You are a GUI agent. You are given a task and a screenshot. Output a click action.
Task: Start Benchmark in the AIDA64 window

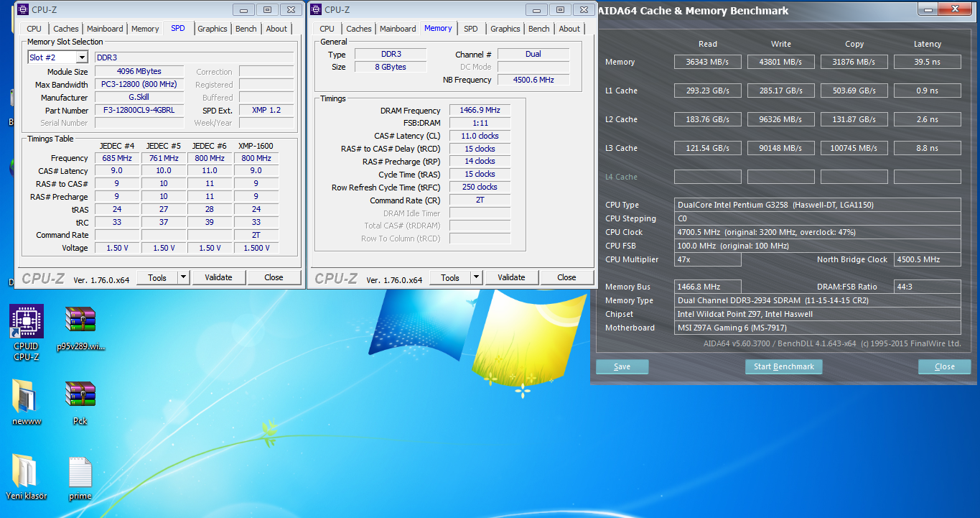[784, 366]
